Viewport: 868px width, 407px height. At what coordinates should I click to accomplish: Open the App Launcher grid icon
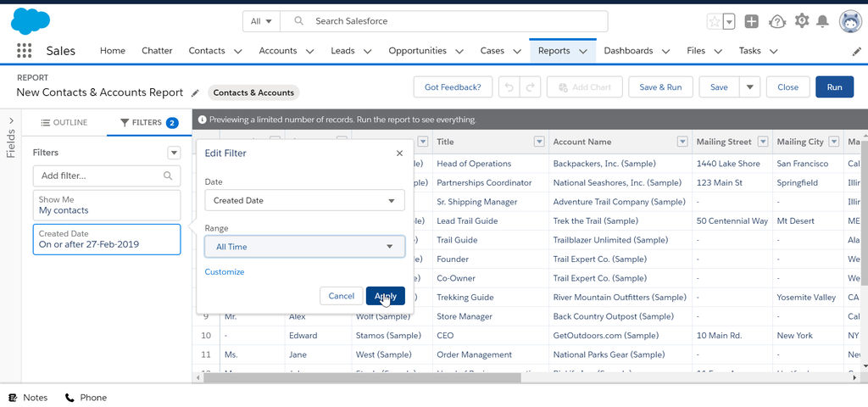coord(24,50)
